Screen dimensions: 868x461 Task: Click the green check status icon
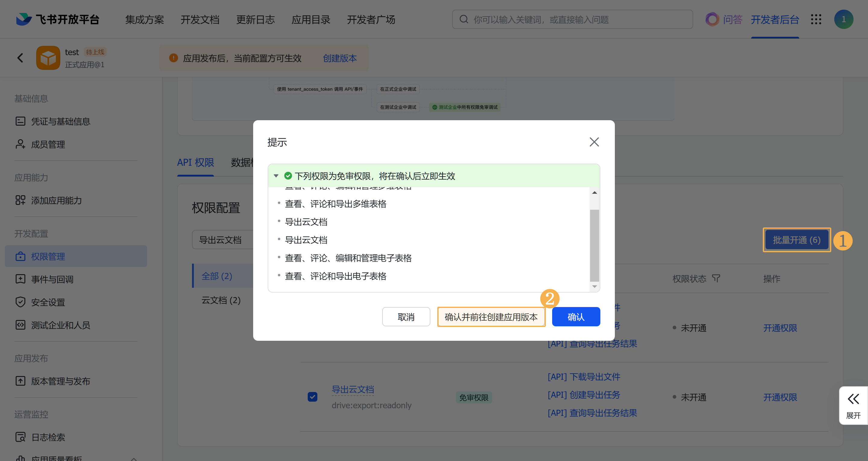coord(288,176)
